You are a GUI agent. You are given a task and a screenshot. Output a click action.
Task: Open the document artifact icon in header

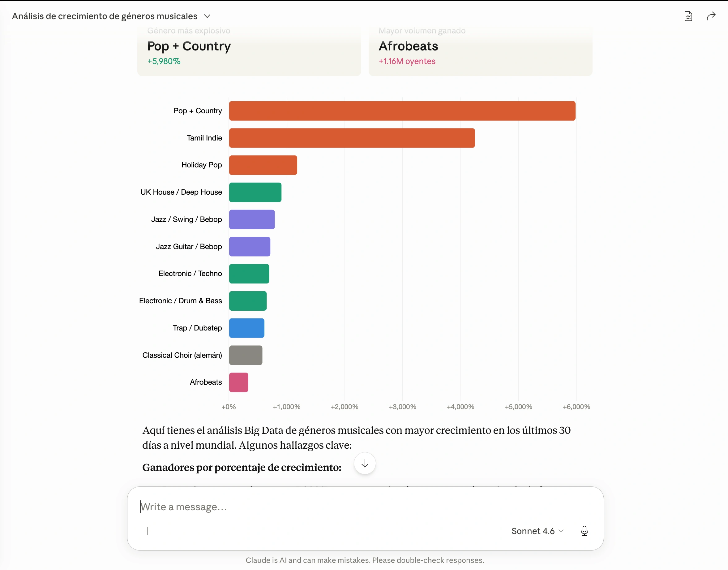[x=688, y=16]
